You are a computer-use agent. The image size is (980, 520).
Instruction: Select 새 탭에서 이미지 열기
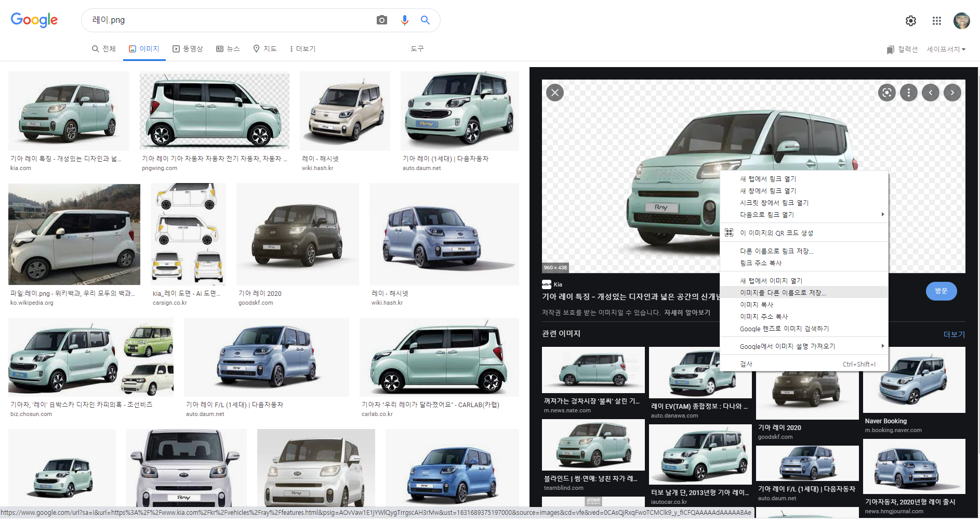point(804,280)
